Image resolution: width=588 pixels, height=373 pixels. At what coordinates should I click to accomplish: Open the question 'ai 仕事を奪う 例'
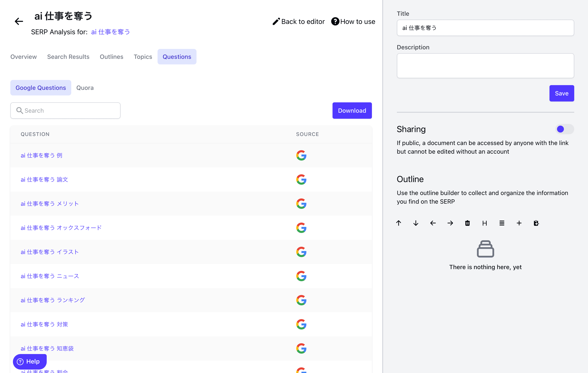41,155
